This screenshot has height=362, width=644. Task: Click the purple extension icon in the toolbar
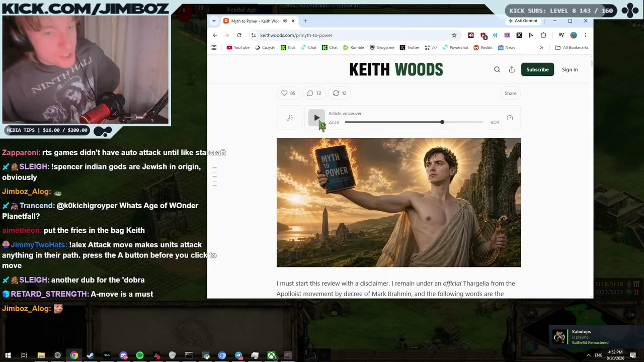pyautogui.click(x=507, y=35)
